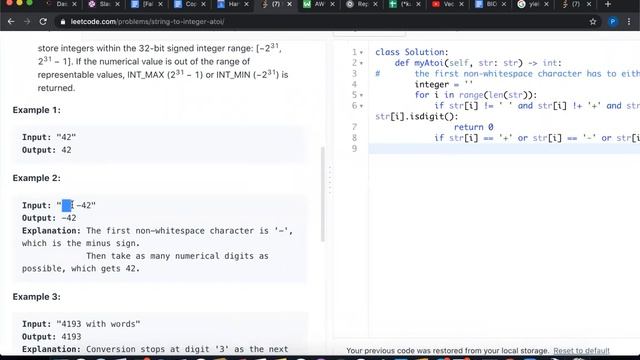This screenshot has height=360, width=640.
Task: Switch to the 'Da:' tab
Action: point(61,4)
